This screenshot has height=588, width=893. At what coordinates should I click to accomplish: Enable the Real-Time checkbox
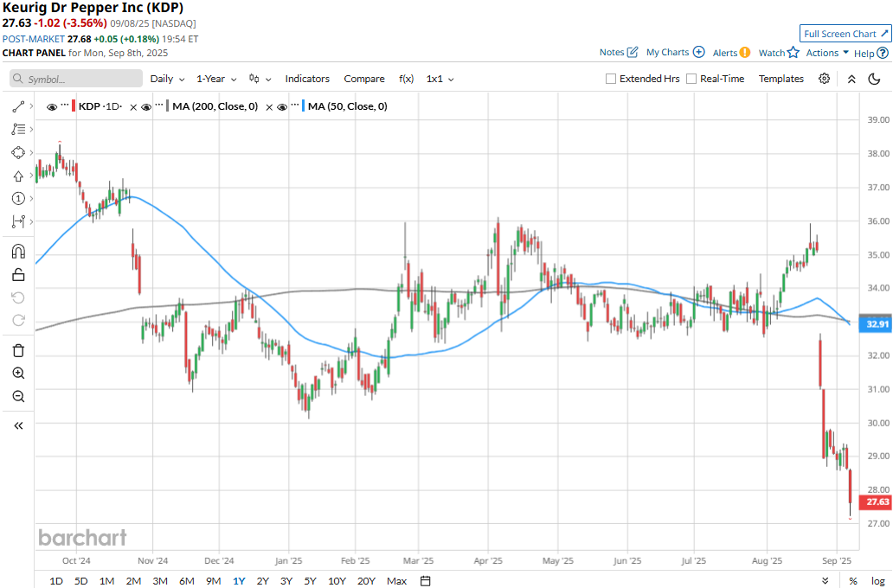(x=691, y=79)
